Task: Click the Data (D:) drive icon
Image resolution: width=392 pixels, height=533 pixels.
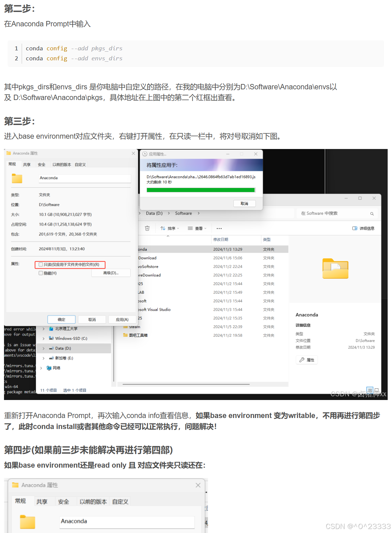Action: (x=51, y=348)
